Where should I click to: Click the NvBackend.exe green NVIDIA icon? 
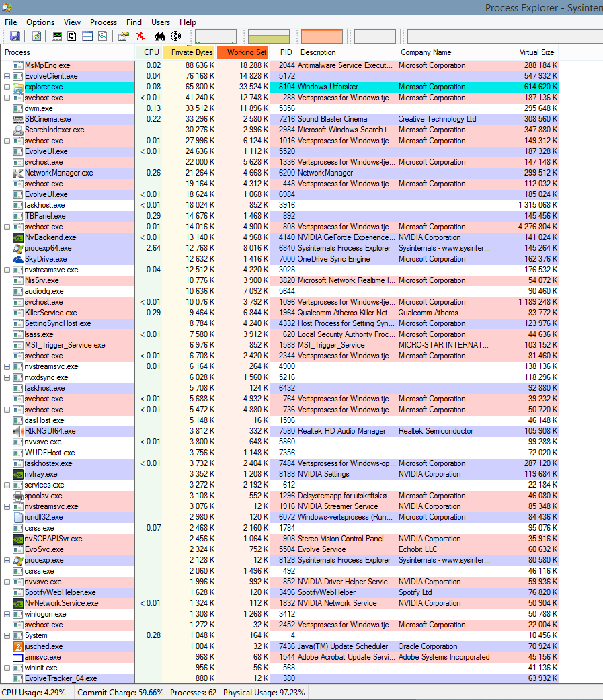(x=18, y=237)
